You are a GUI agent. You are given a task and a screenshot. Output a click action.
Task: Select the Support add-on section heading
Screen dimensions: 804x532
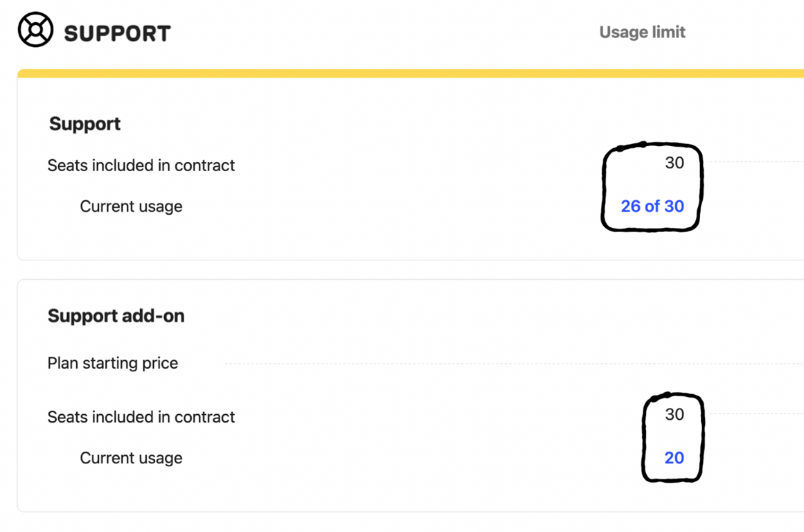(116, 316)
